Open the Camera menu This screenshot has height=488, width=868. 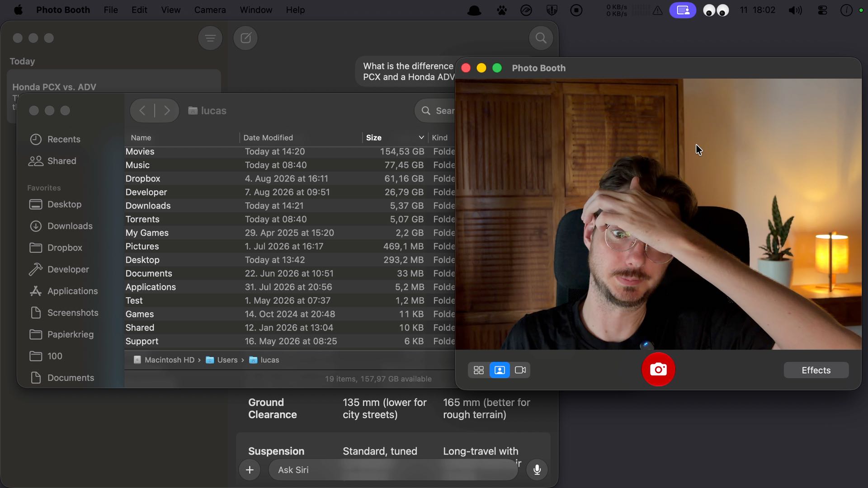click(210, 10)
